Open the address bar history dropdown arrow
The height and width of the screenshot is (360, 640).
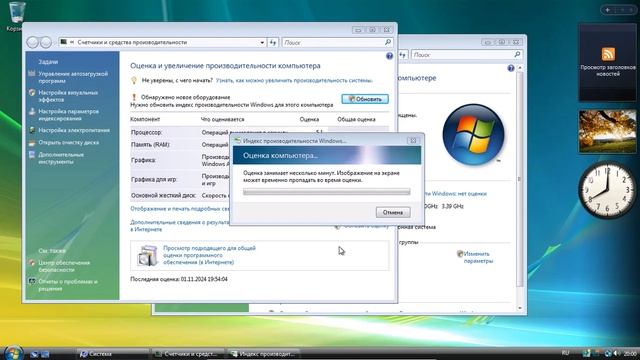click(x=262, y=42)
